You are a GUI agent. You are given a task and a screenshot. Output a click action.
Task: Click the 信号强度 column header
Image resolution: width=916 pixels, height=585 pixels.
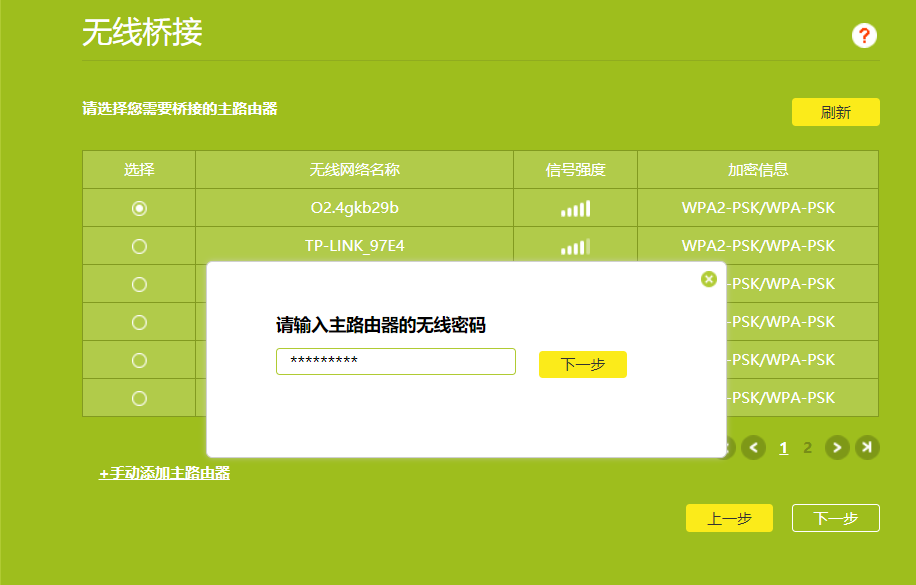click(x=575, y=169)
